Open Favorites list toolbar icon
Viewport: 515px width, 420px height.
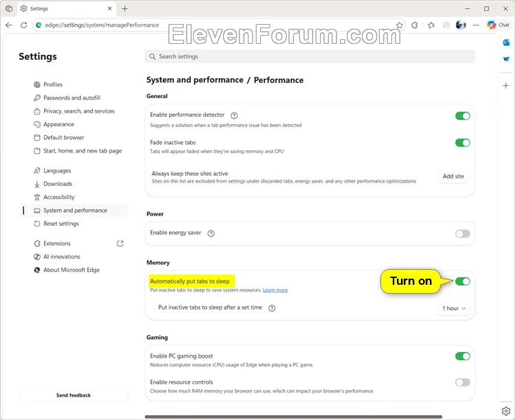tap(431, 25)
